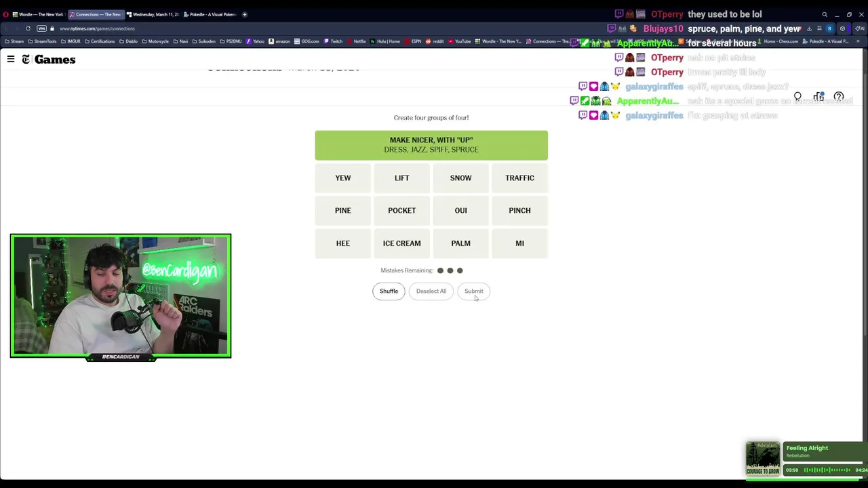The width and height of the screenshot is (868, 488).
Task: Open the Certifications bookmark folder
Action: pyautogui.click(x=100, y=41)
